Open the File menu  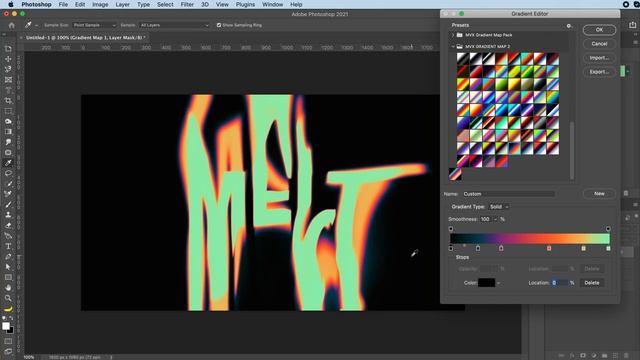[x=63, y=4]
